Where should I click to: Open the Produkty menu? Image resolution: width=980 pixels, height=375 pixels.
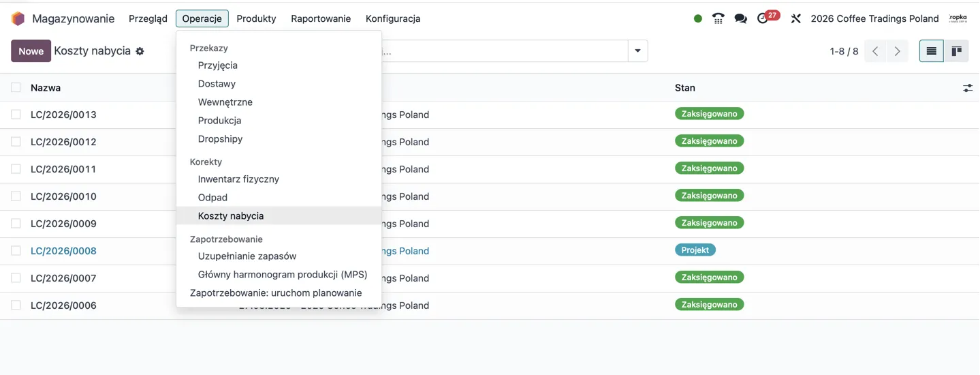point(256,18)
